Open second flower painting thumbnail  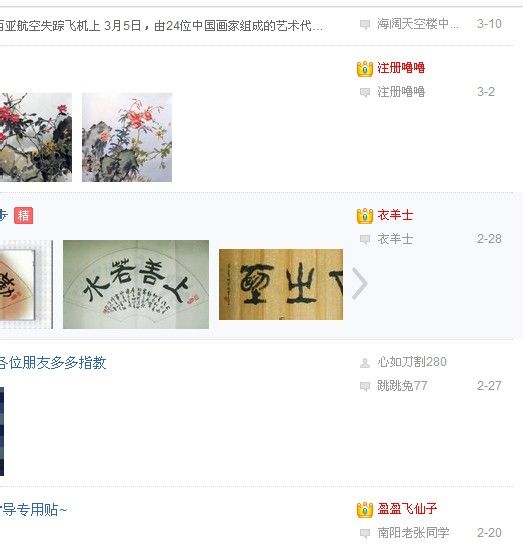(127, 137)
